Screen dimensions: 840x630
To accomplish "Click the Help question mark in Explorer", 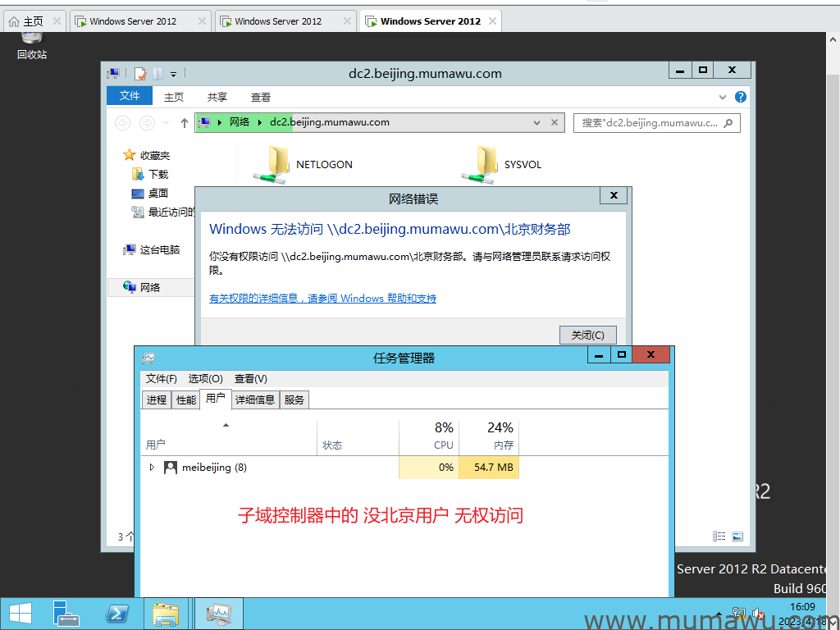I will click(740, 97).
